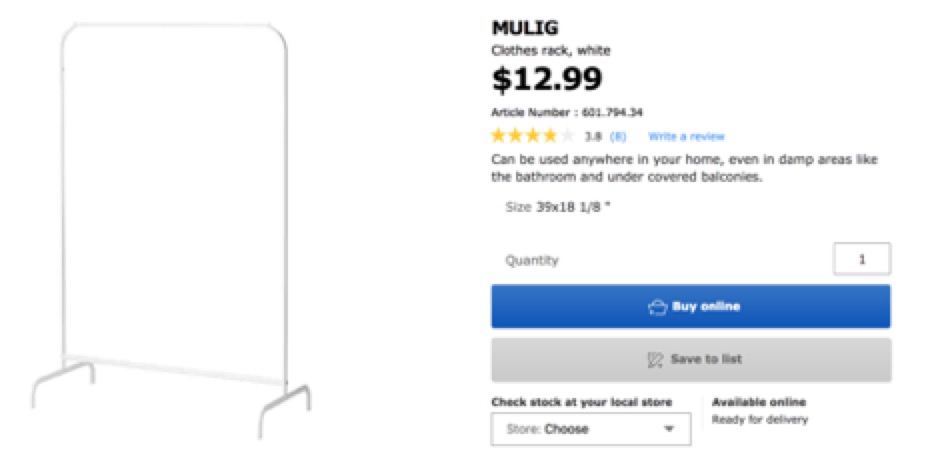936x456 pixels.
Task: Click the list icon on Save to list
Action: (656, 359)
